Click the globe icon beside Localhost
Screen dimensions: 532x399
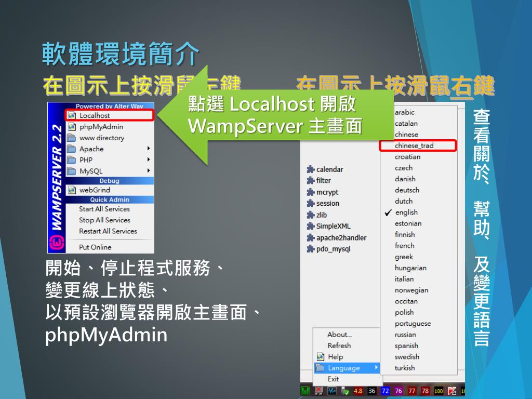click(x=72, y=115)
